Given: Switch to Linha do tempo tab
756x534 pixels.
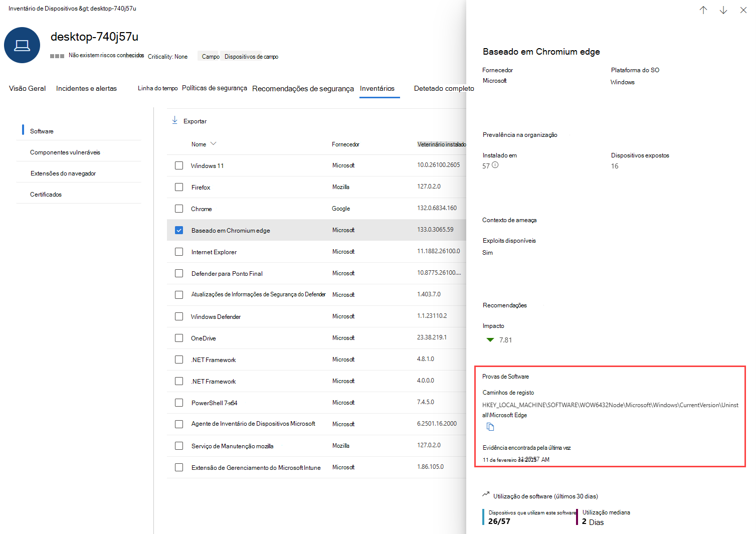Looking at the screenshot, I should pos(158,88).
